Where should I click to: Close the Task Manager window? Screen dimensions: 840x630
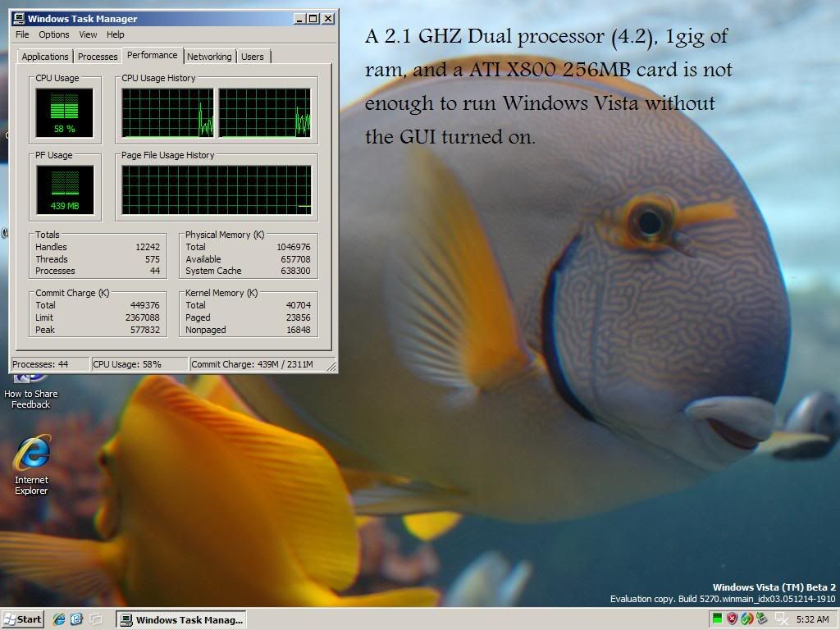click(x=328, y=19)
